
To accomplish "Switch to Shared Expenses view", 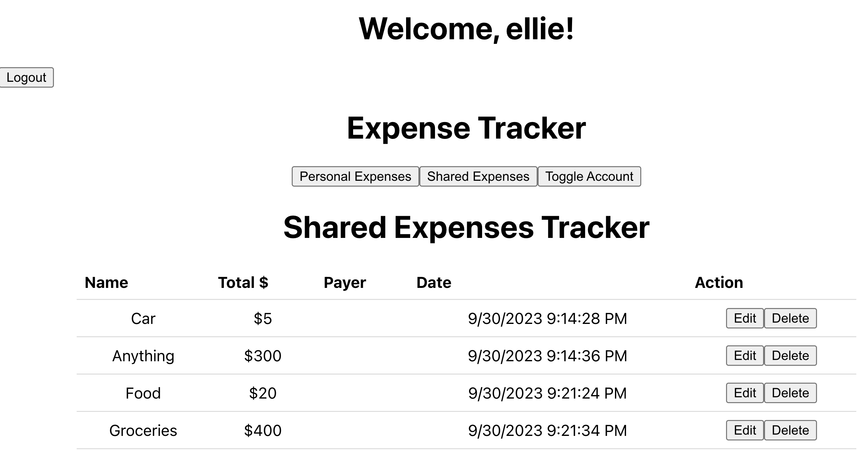I will [x=478, y=176].
